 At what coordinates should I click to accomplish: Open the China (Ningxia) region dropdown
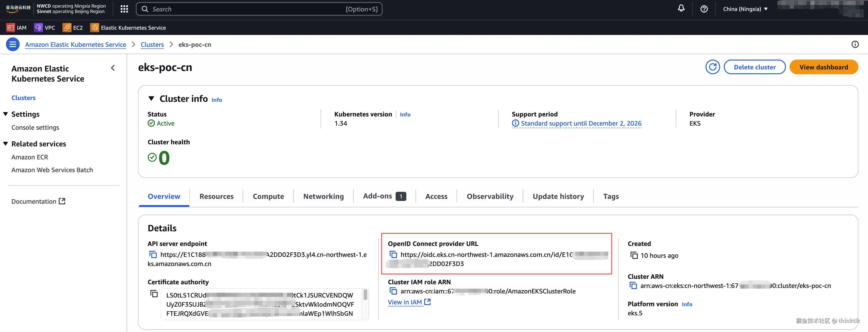coord(745,9)
